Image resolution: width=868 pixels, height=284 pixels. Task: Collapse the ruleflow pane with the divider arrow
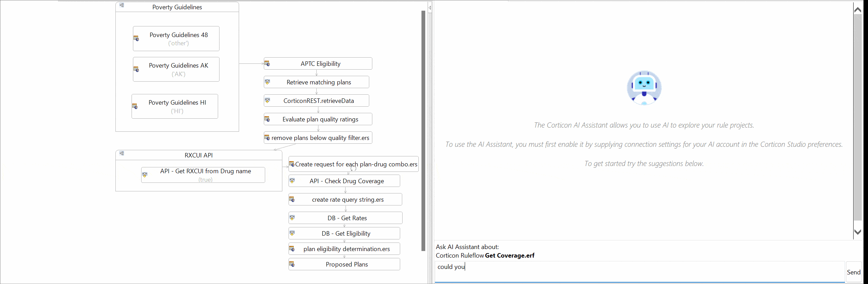pyautogui.click(x=430, y=8)
